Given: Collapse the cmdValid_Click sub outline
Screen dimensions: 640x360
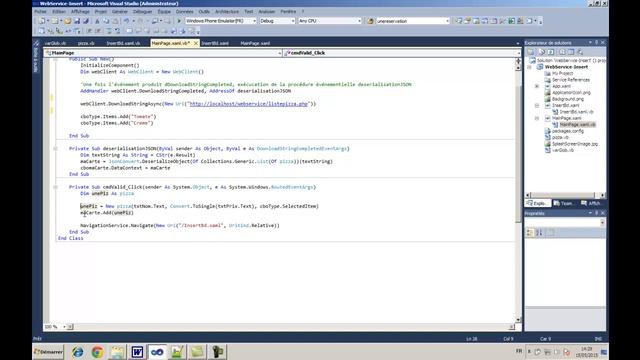Looking at the screenshot, I should tap(56, 187).
